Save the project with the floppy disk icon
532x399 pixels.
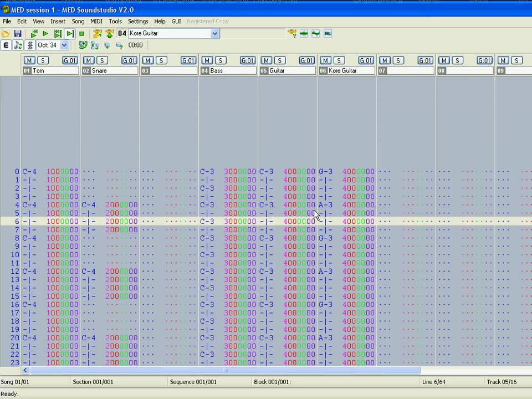point(18,34)
